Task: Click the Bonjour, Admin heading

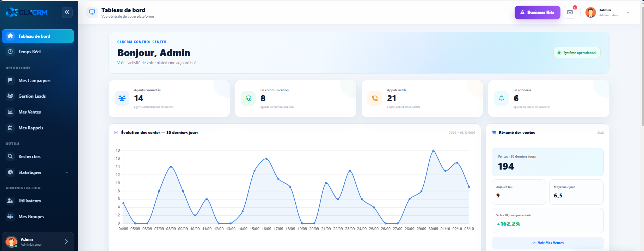Action: click(154, 53)
